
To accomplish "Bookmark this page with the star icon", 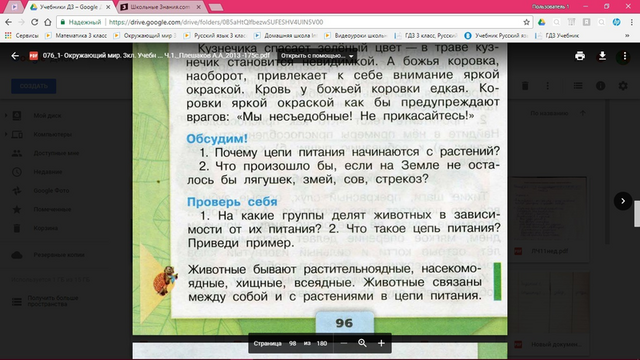I will (527, 22).
